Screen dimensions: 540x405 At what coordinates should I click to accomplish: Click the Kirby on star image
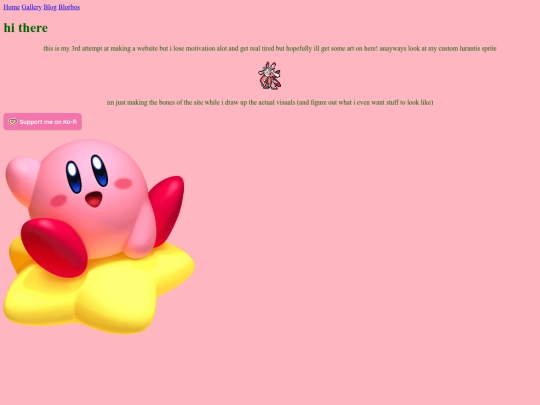[x=99, y=236]
